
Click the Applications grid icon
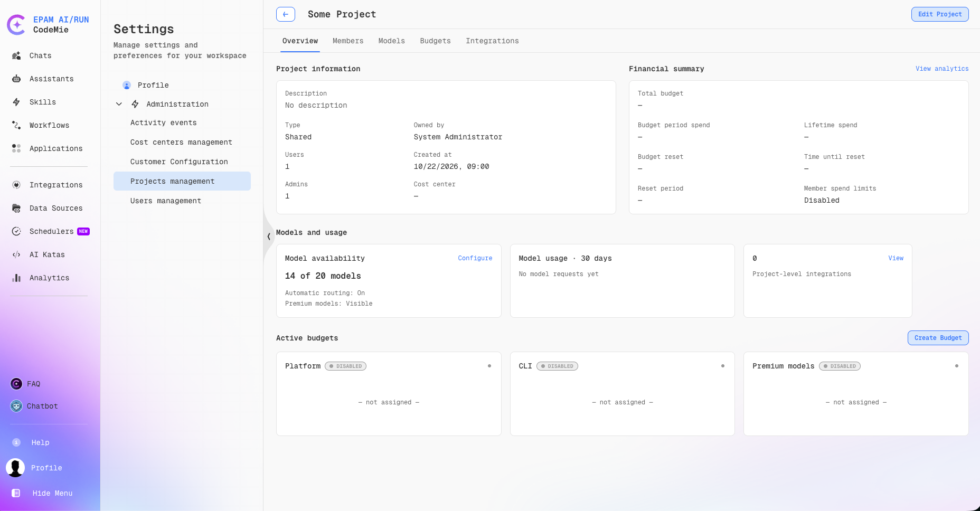coord(16,148)
